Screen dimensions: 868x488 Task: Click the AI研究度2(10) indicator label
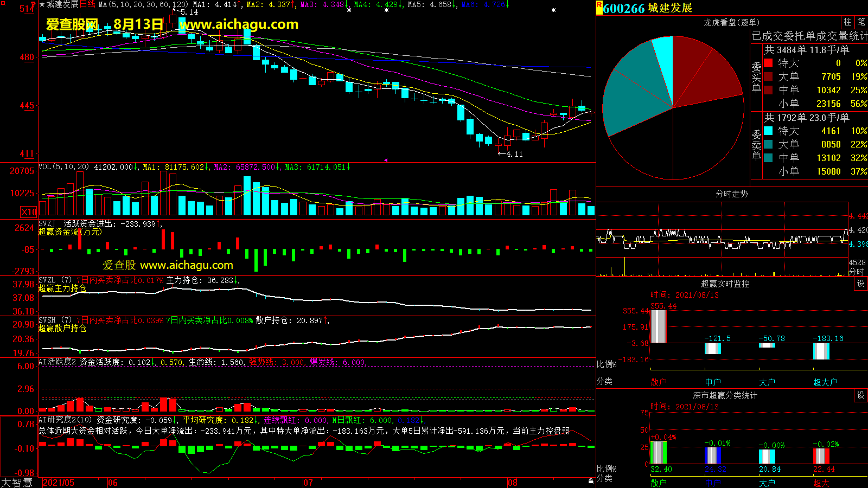click(x=65, y=420)
